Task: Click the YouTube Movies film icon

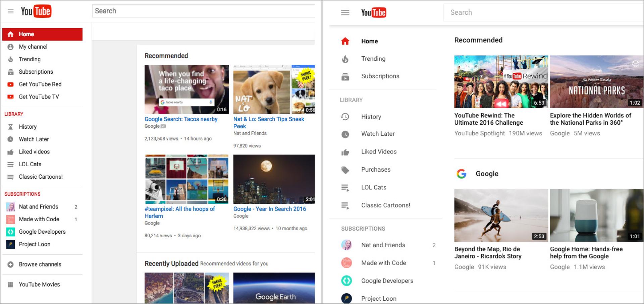Action: pyautogui.click(x=10, y=285)
